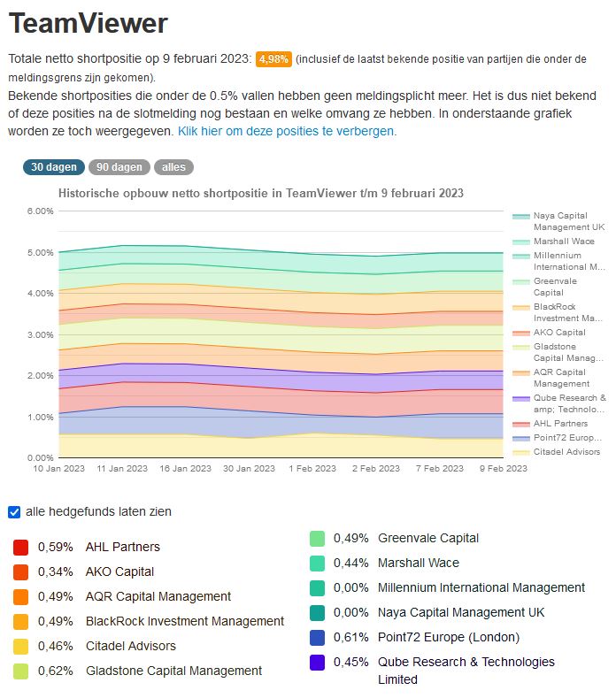The height and width of the screenshot is (698, 616).
Task: Toggle the Greenvale Capital color box
Action: point(317,538)
